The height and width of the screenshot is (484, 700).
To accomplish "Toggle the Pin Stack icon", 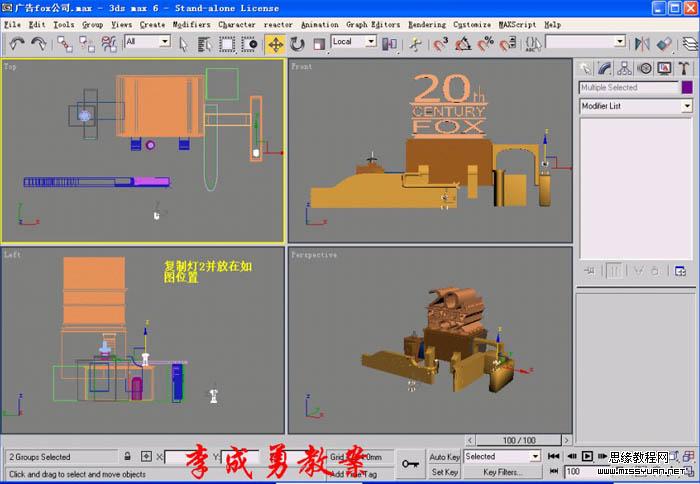I will click(590, 271).
